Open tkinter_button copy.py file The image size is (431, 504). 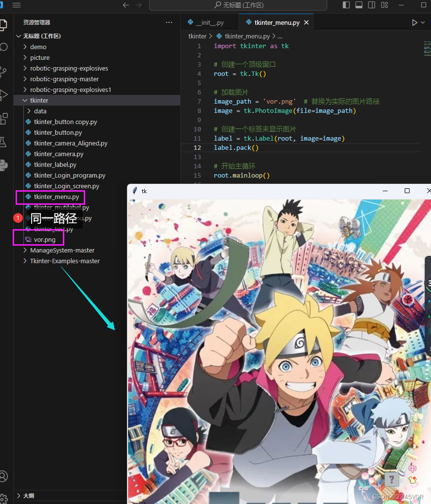tap(65, 122)
